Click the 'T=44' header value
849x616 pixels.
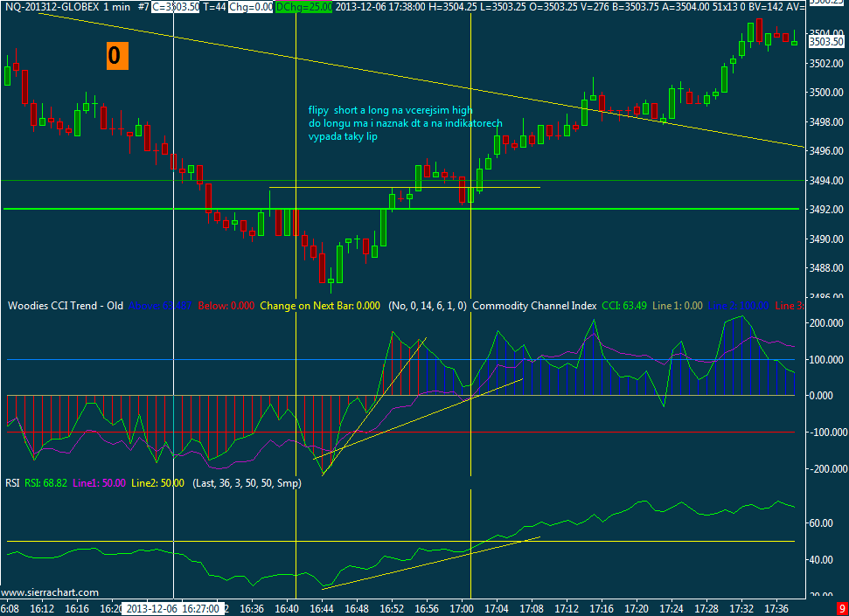214,6
